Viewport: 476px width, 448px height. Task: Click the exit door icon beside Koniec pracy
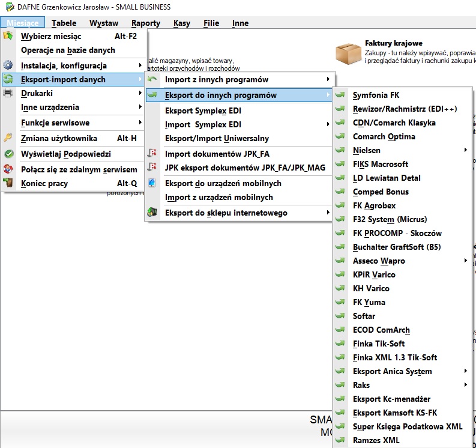[x=8, y=183]
